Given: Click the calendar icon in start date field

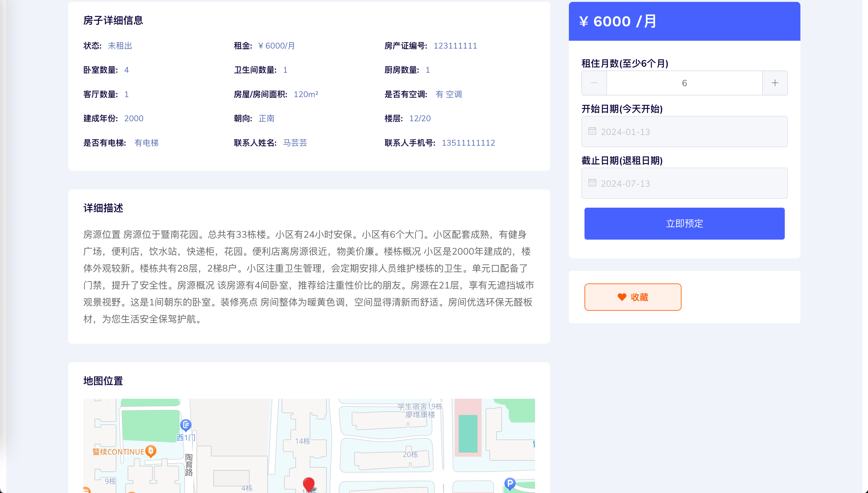Looking at the screenshot, I should pyautogui.click(x=592, y=131).
